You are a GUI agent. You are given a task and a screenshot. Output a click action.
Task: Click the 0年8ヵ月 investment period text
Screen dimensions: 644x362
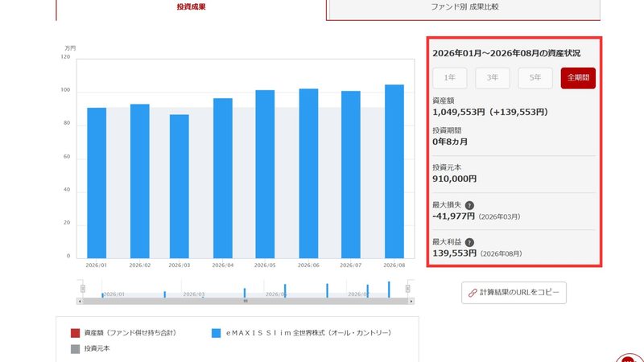[450, 142]
